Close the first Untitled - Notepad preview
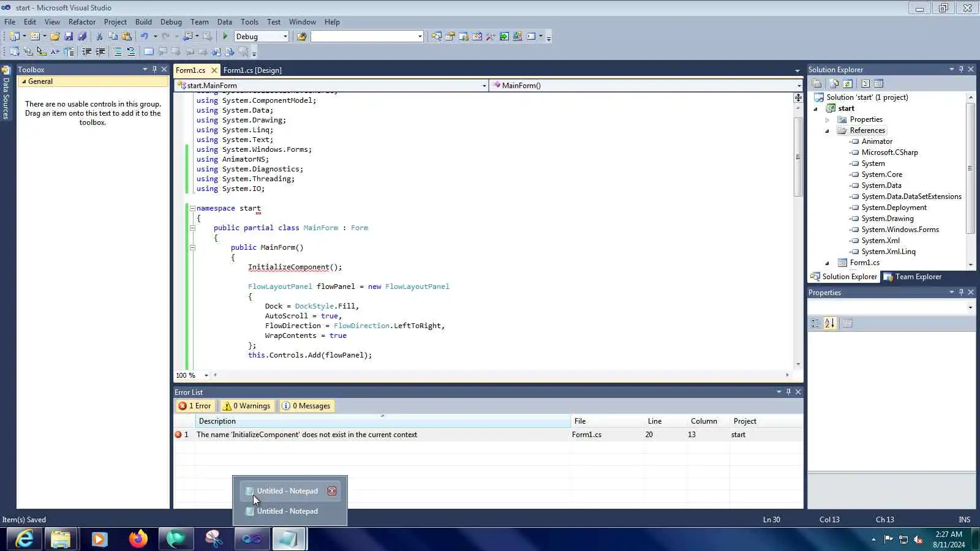 click(332, 491)
